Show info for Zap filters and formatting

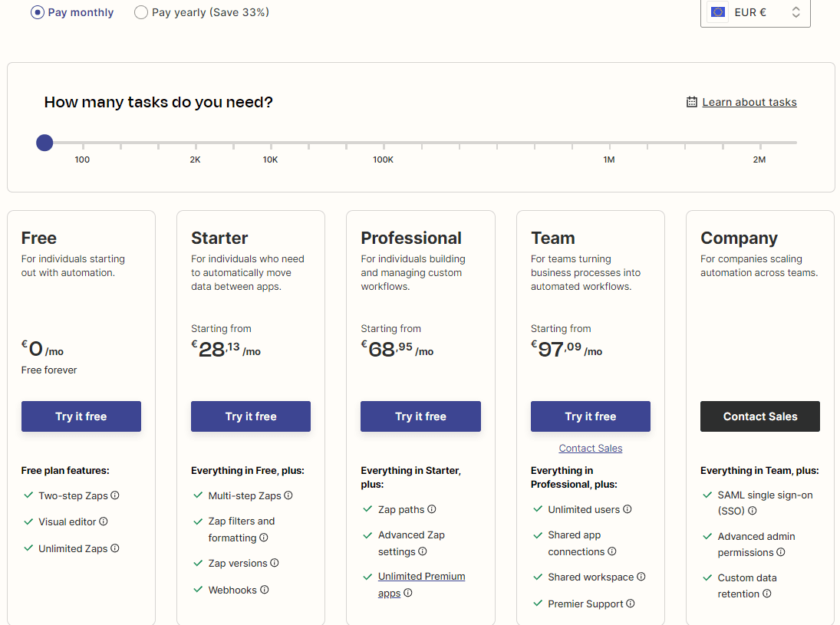click(264, 537)
